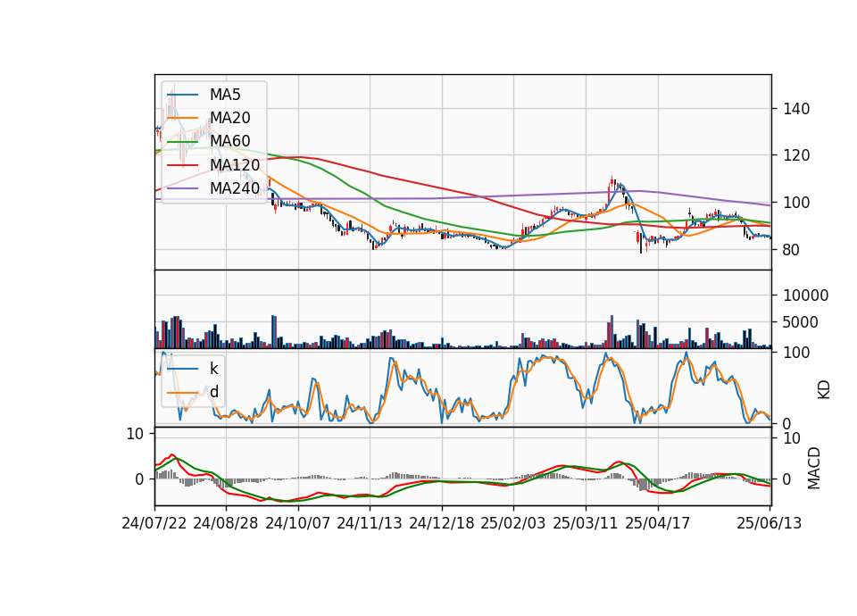Click the d legend label in KD panel
857x616 pixels.
tap(213, 392)
